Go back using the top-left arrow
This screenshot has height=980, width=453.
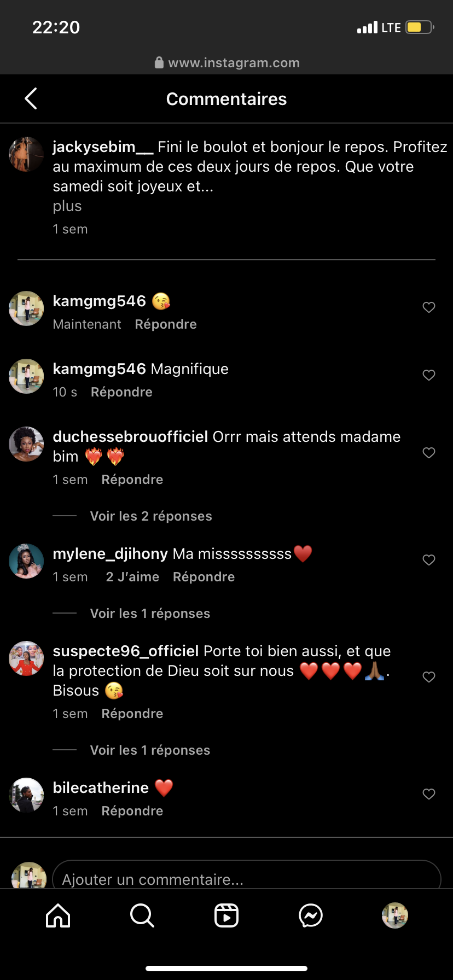[31, 99]
